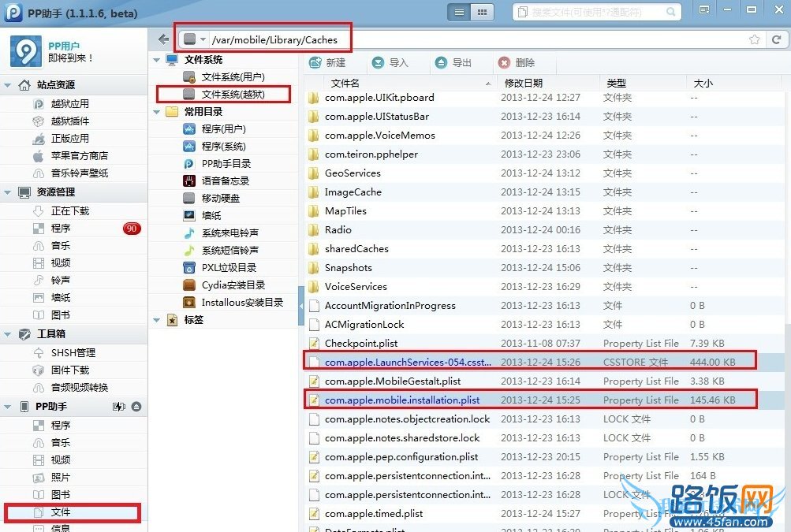Bookmark path with the star icon
Screen dimensions: 791x532
pos(755,39)
